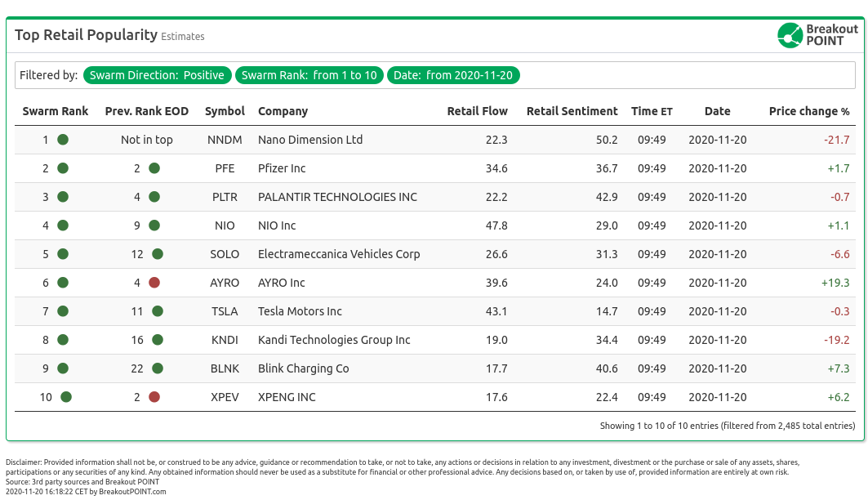Click the 43.1 retail flow value

496,311
